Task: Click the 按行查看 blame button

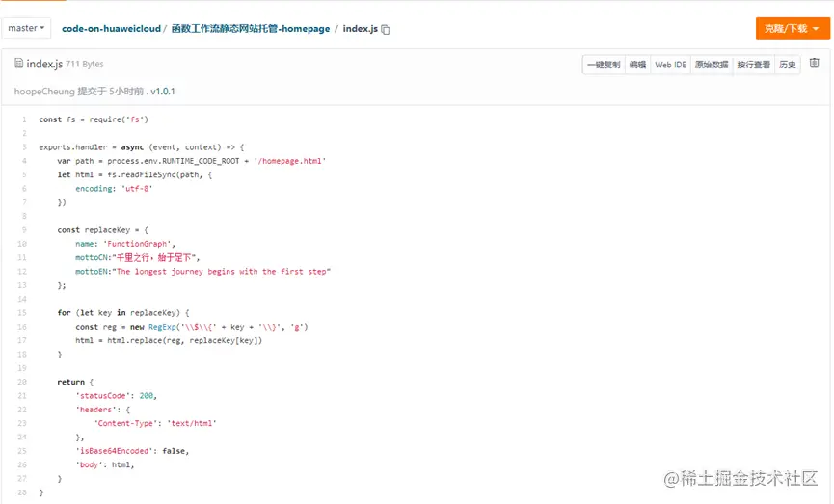Action: tap(753, 65)
